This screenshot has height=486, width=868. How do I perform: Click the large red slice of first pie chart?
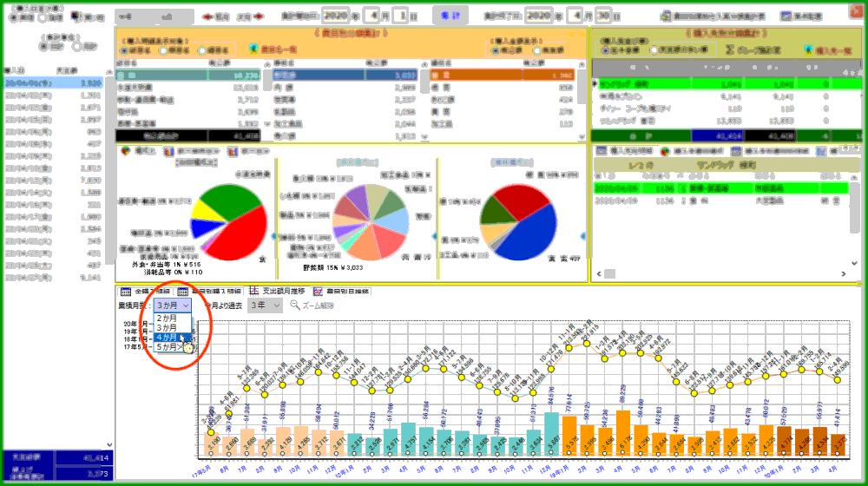point(243,235)
